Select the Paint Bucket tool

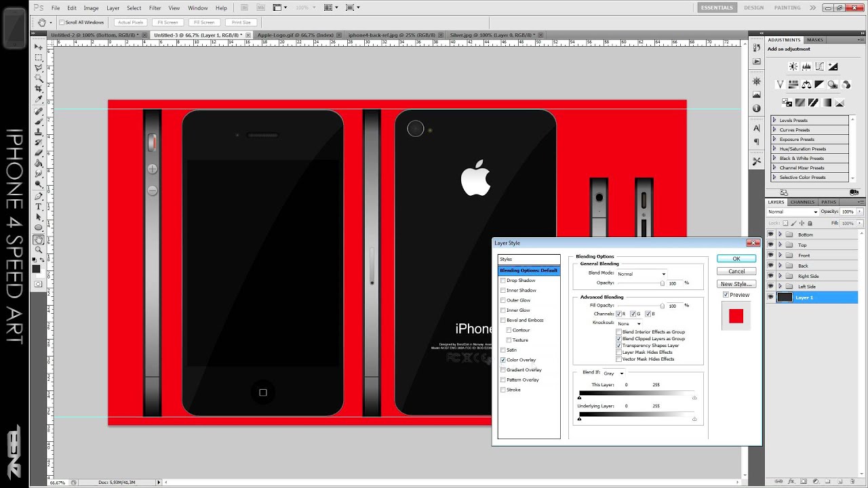[x=39, y=163]
